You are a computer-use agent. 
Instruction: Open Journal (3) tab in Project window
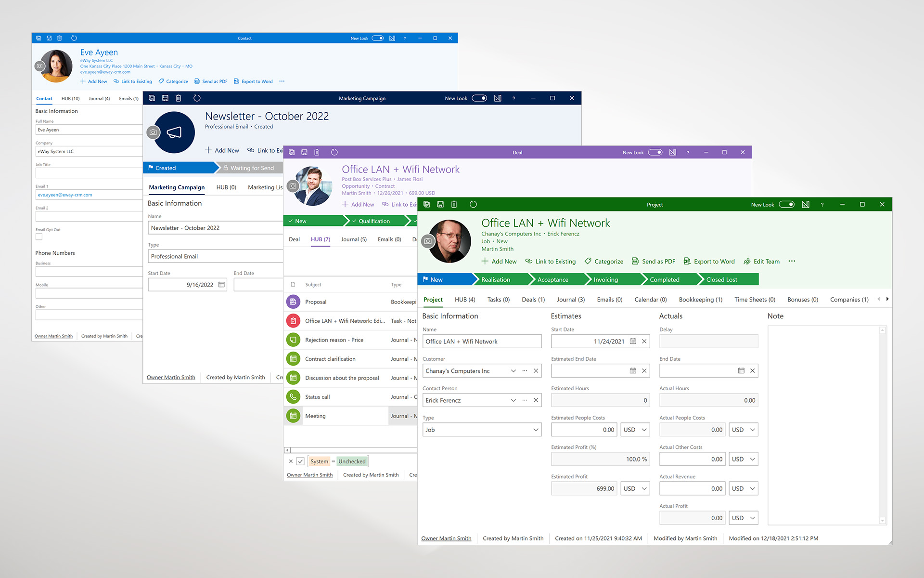click(x=571, y=300)
